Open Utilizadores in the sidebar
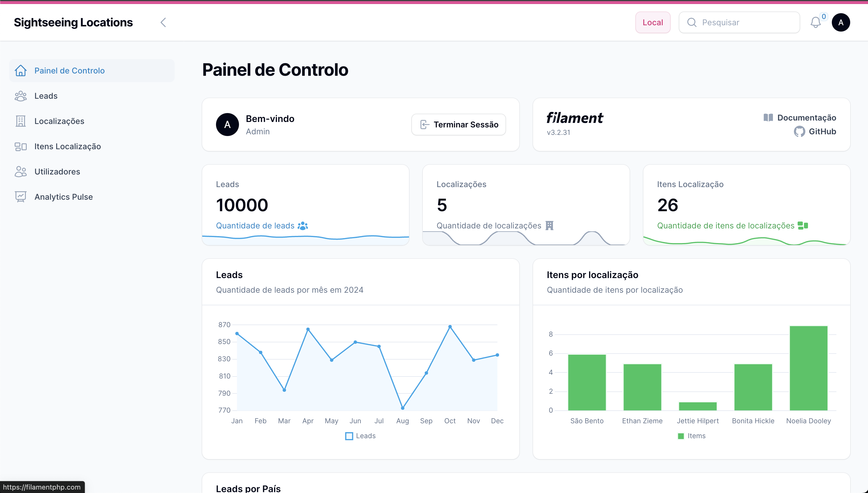 tap(92, 172)
